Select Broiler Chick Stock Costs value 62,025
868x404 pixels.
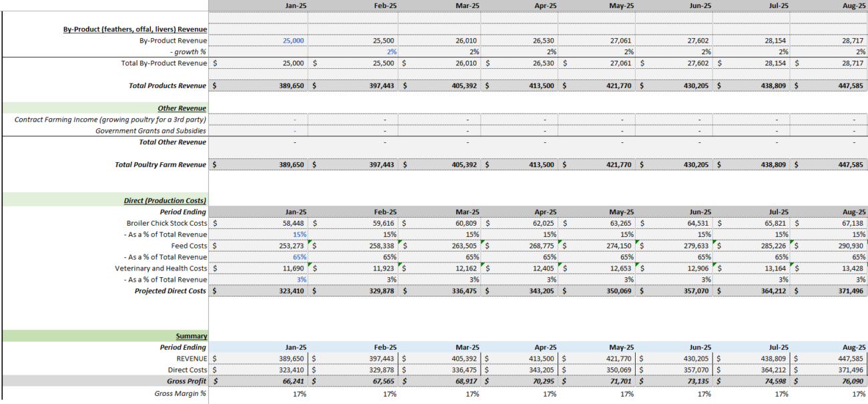(544, 223)
